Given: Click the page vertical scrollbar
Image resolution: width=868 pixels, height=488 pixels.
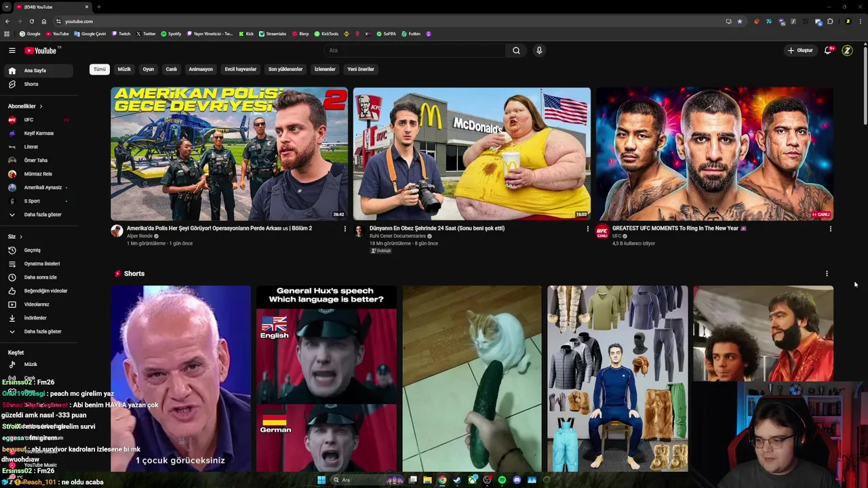Looking at the screenshot, I should [865, 85].
